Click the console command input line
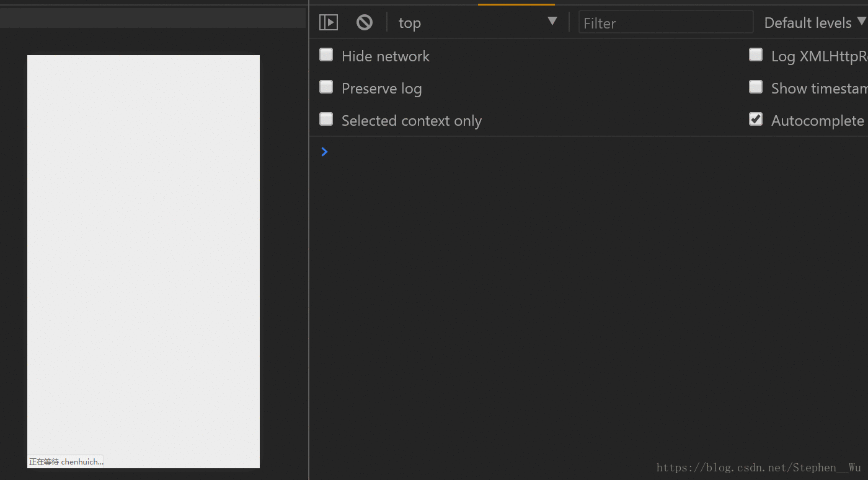 595,152
